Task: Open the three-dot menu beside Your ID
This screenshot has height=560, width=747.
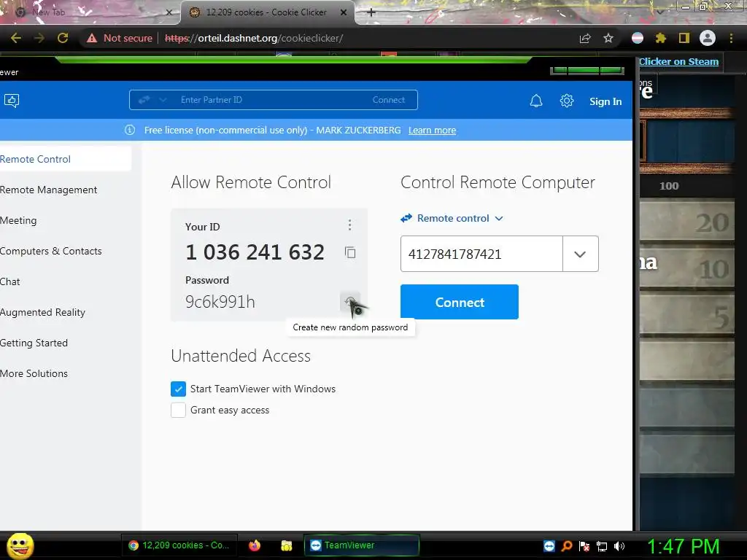Action: [x=349, y=225]
